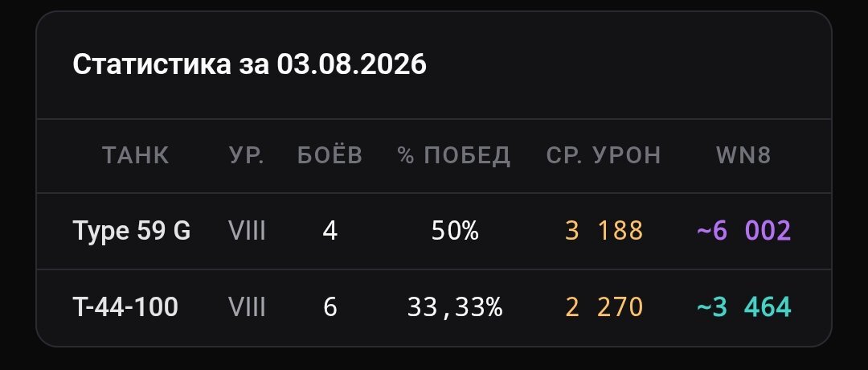Sort by the WN8 column header
The height and width of the screenshot is (370, 868).
pyautogui.click(x=743, y=156)
